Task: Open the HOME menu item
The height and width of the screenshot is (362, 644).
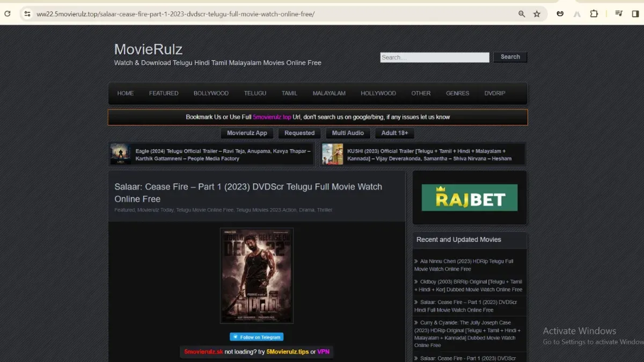Action: pos(126,93)
